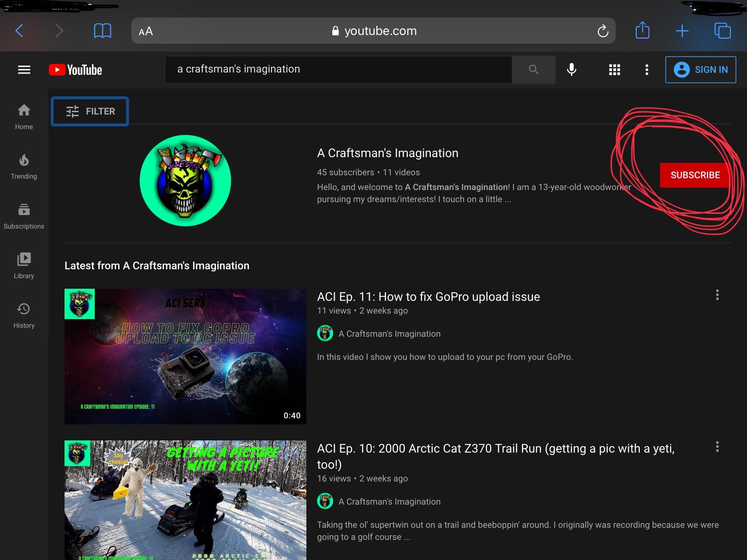Open the YouTube apps grid
Screen dimensions: 747x560
[x=614, y=70]
